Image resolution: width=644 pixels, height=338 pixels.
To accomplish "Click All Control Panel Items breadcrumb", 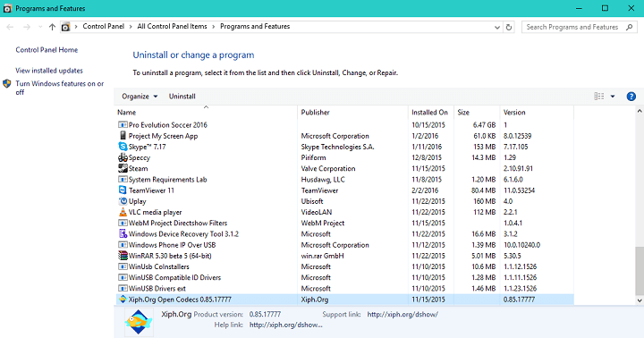I will 172,26.
